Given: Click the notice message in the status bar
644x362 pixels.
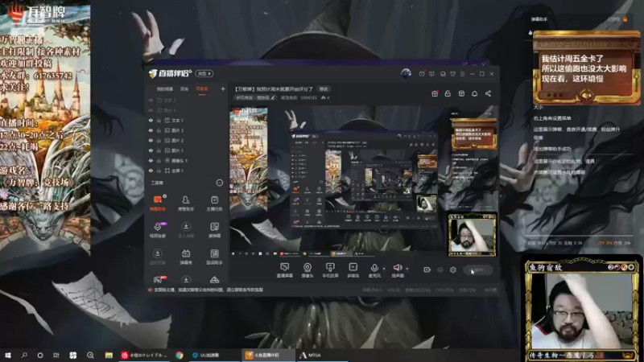Looking at the screenshot, I should pos(208,290).
